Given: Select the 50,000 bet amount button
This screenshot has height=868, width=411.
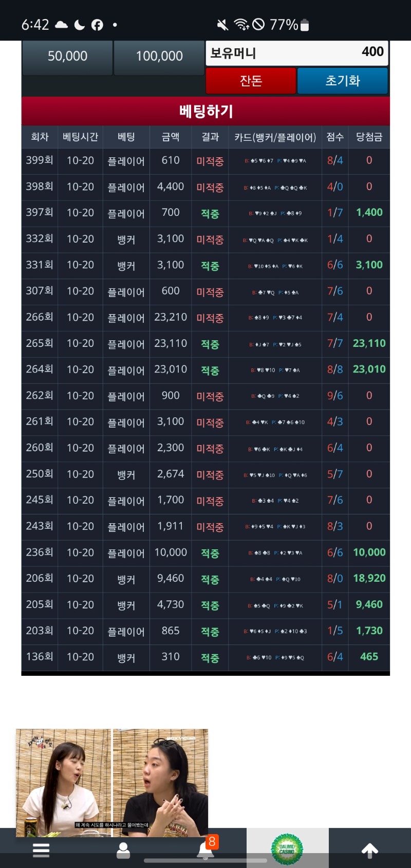Looking at the screenshot, I should tap(67, 56).
